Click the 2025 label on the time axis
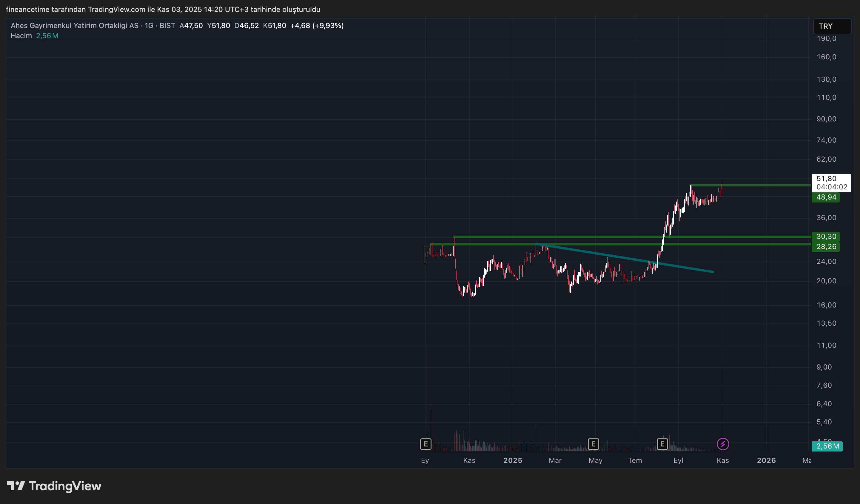Image resolution: width=860 pixels, height=504 pixels. pyautogui.click(x=513, y=460)
